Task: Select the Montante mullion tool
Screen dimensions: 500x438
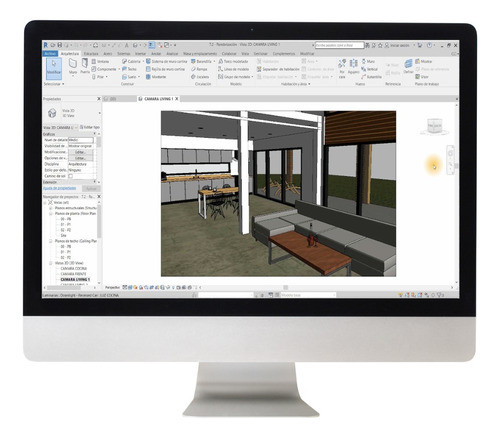Action: point(156,77)
